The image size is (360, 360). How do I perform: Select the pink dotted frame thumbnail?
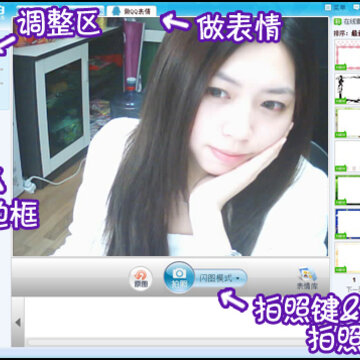coord(347,55)
